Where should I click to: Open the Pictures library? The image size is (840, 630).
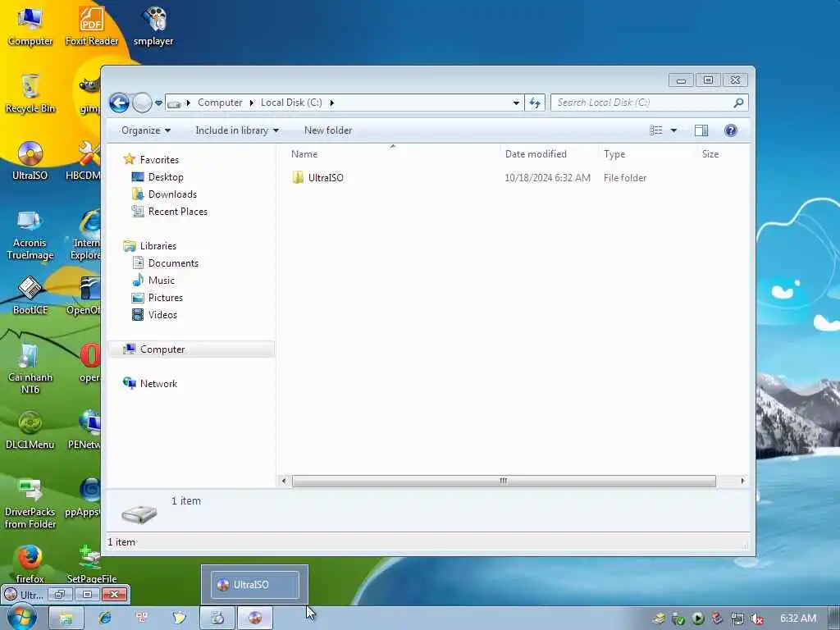click(x=165, y=297)
